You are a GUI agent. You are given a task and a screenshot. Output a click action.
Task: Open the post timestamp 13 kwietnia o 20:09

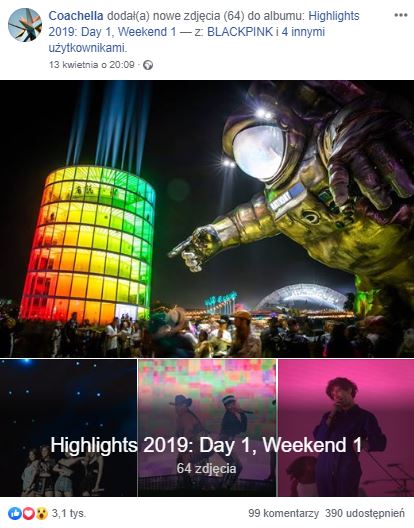pos(92,65)
